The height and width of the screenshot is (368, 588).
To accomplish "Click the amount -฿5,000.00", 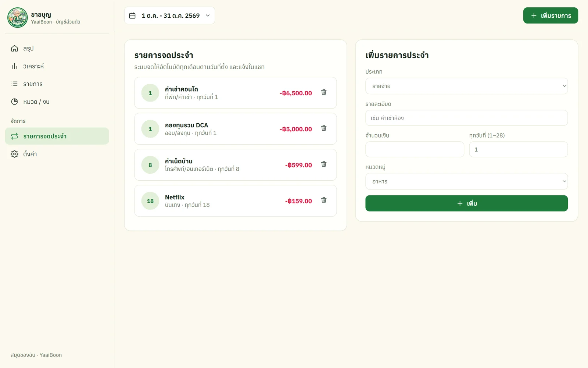I will (x=295, y=129).
